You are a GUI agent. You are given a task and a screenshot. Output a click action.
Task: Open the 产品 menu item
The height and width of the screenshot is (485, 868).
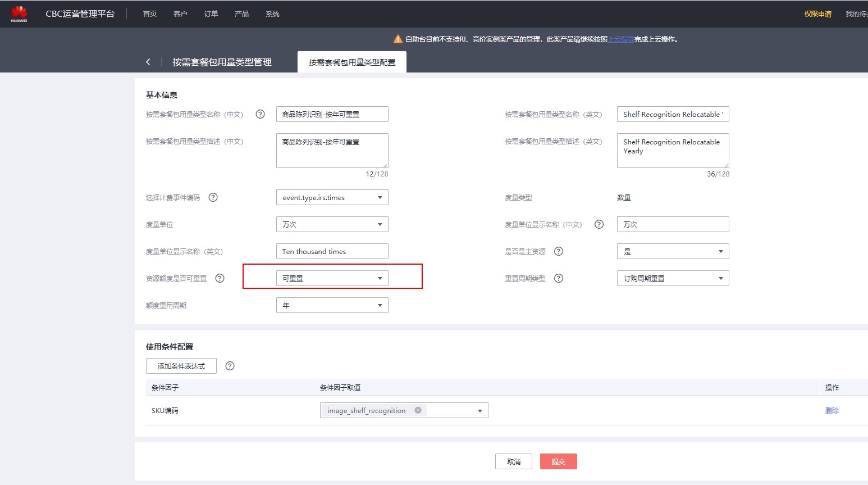pos(241,14)
